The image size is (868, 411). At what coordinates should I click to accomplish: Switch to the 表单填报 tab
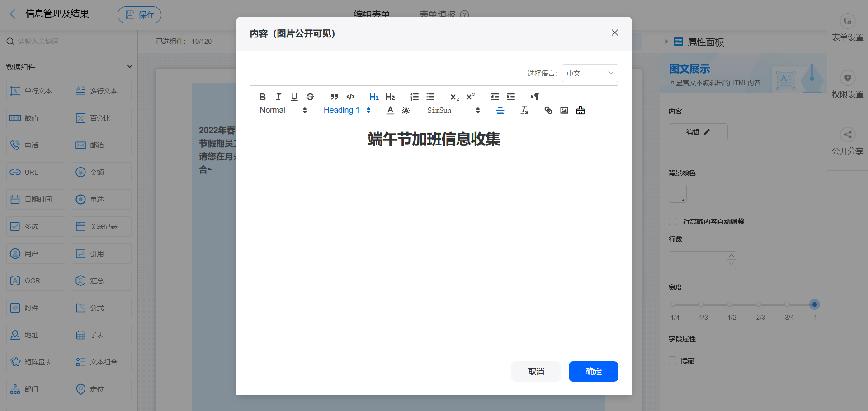[x=437, y=14]
